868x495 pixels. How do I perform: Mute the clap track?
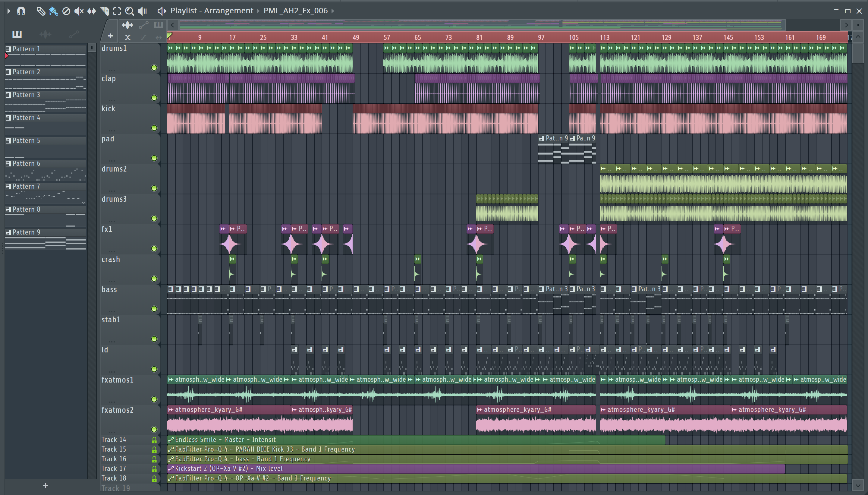[154, 98]
